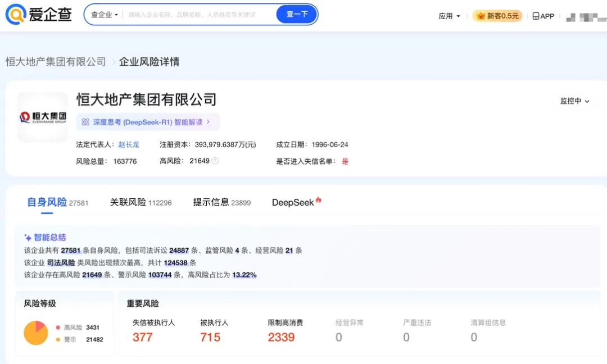Click the 新客0.5元 crown promotion badge
This screenshot has width=607, height=364.
pyautogui.click(x=497, y=16)
